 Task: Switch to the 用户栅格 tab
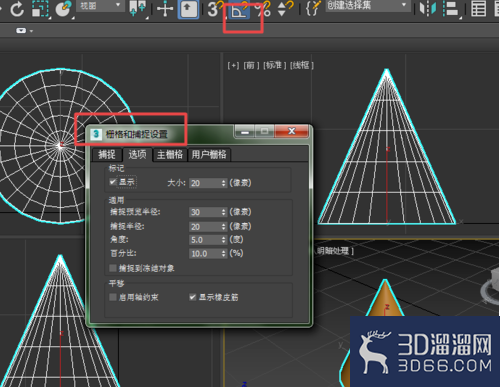209,155
